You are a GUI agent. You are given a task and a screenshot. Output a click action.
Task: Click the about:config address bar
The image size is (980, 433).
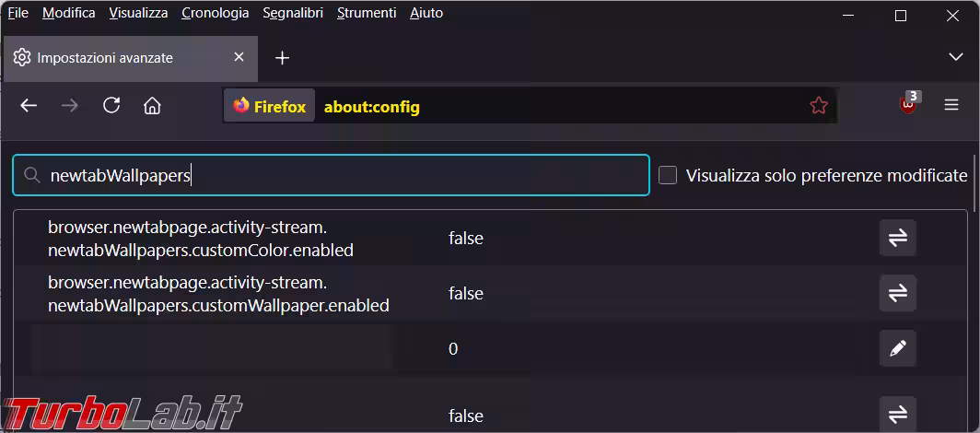[553, 106]
